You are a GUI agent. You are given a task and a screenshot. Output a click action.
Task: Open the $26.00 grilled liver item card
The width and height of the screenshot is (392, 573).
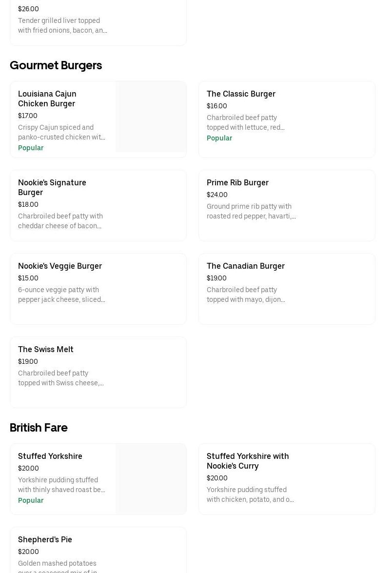click(98, 24)
